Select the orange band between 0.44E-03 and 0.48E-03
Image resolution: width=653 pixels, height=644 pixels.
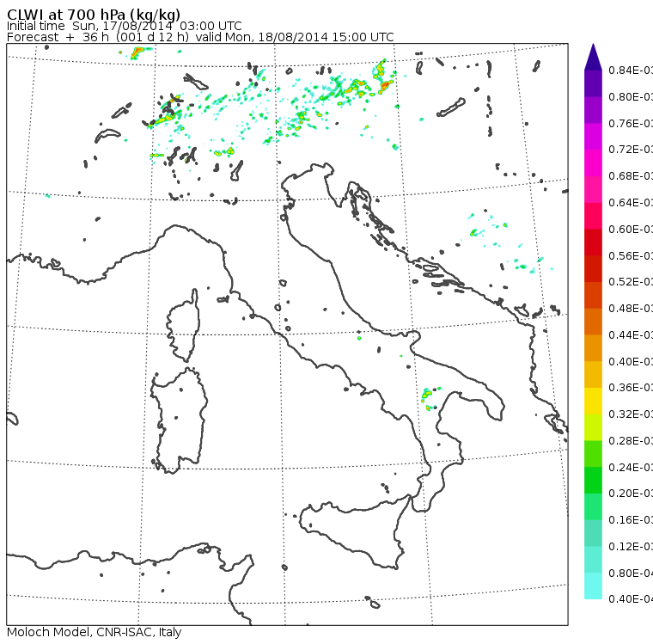tap(593, 322)
